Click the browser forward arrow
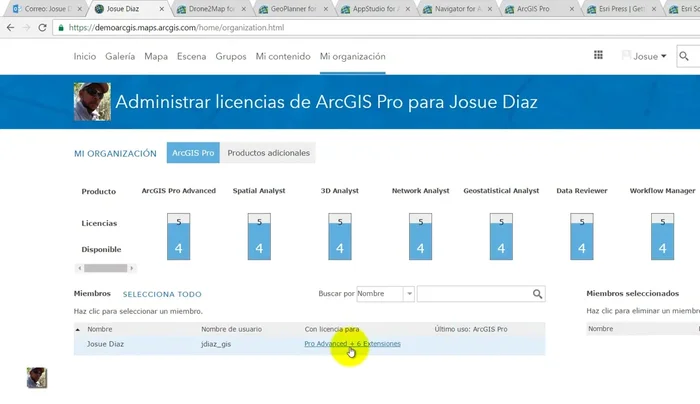Image resolution: width=700 pixels, height=404 pixels. (x=26, y=28)
